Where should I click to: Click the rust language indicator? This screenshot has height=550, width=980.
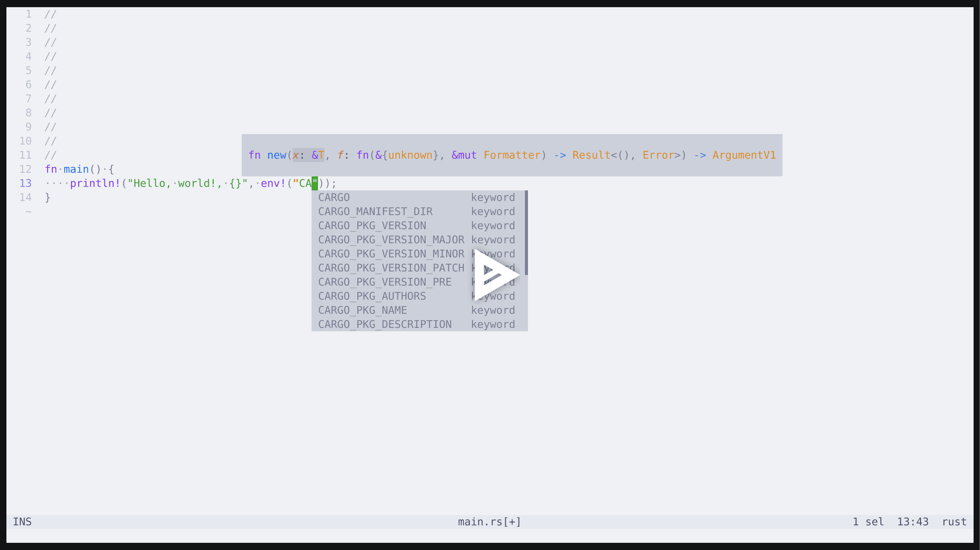pos(954,522)
